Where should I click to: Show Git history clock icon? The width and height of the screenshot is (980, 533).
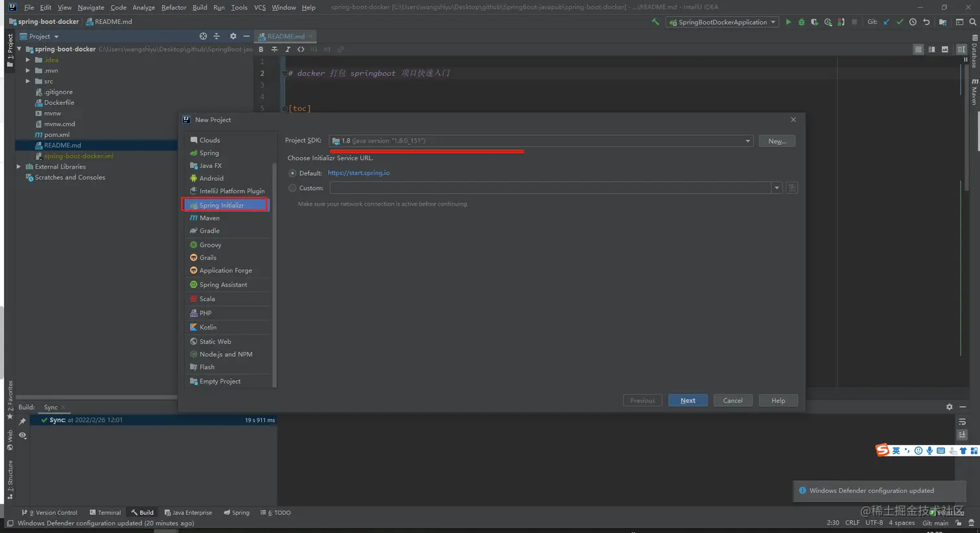[913, 22]
